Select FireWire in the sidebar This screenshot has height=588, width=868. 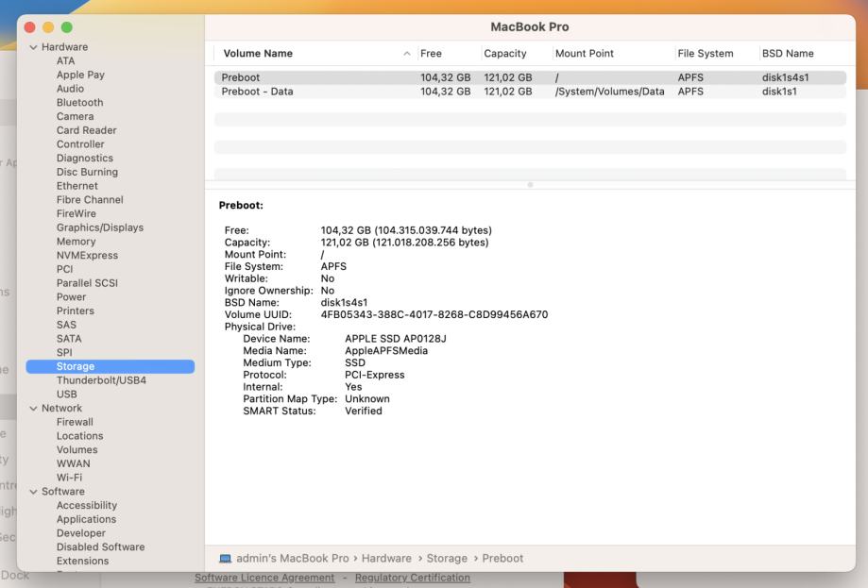coord(76,213)
